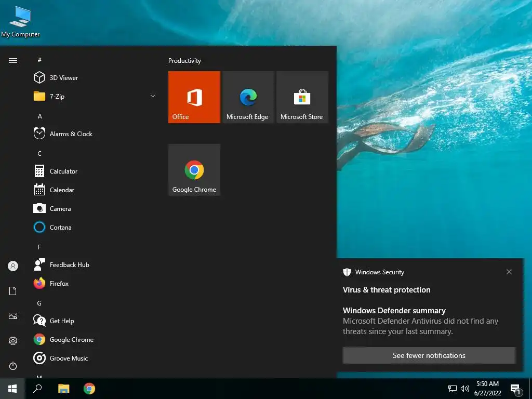Open Google Chrome from the taskbar
Screen dimensions: 532x399
[89, 389]
